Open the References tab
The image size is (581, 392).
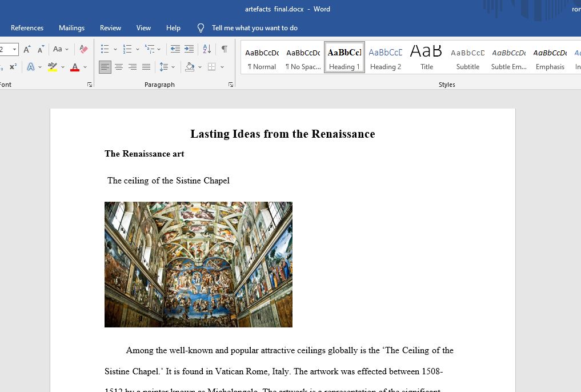tap(27, 28)
